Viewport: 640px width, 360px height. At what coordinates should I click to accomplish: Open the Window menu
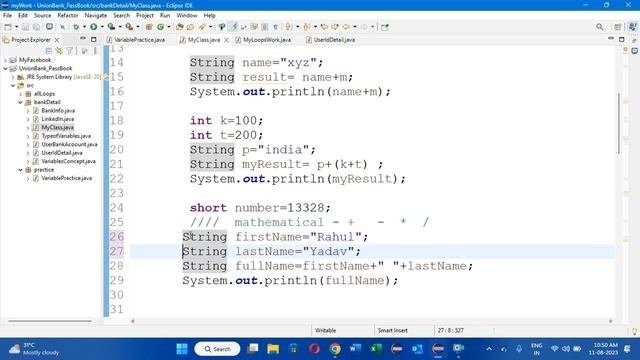[x=187, y=16]
